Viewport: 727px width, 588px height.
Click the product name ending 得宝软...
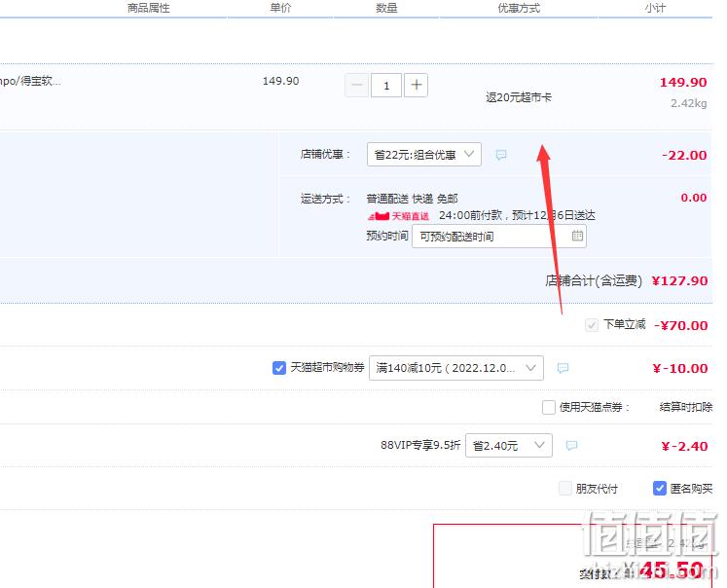point(30,81)
